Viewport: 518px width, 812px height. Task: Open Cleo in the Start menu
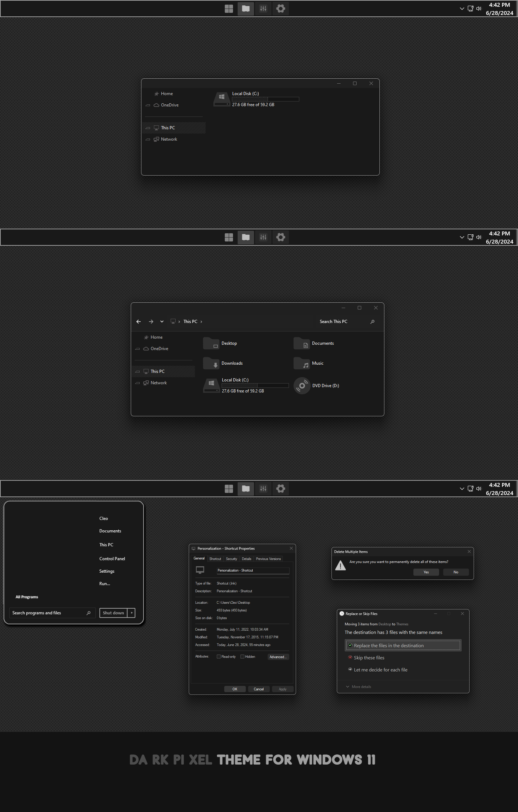click(104, 519)
